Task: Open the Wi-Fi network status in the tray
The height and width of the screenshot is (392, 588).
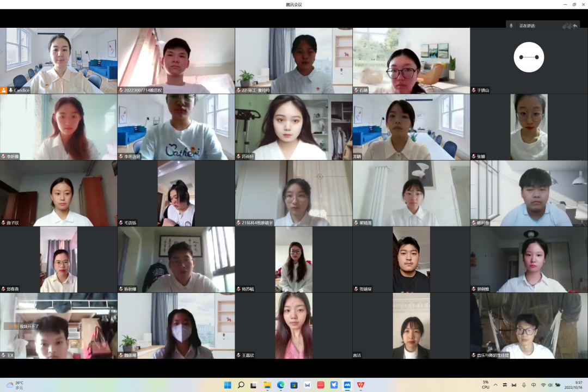Action: (543, 385)
